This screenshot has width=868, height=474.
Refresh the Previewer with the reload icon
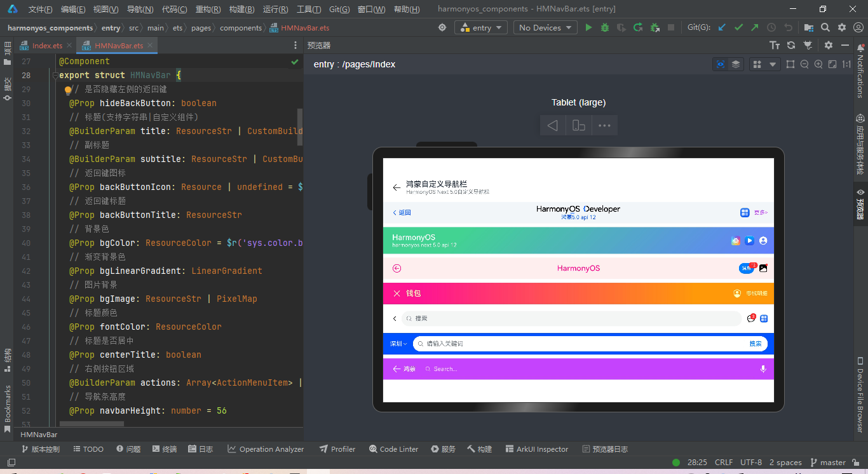[791, 45]
